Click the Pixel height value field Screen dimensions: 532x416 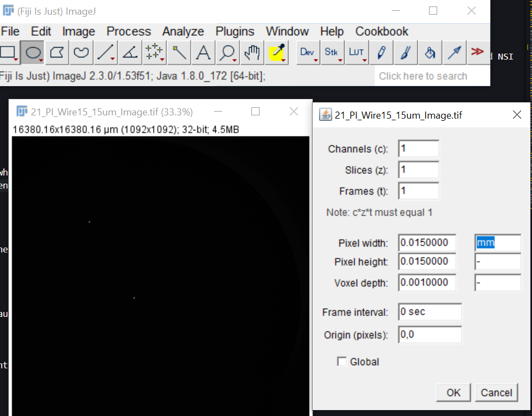[x=427, y=261]
